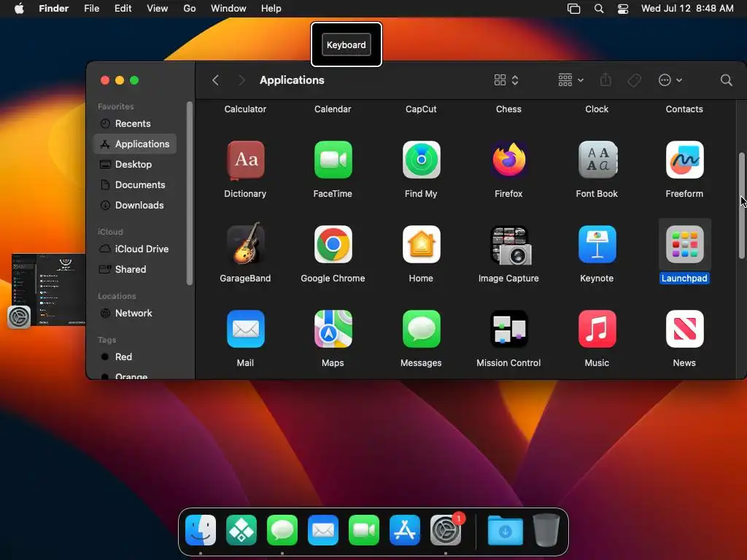Open the Edit menu
The width and height of the screenshot is (747, 560).
coord(123,8)
